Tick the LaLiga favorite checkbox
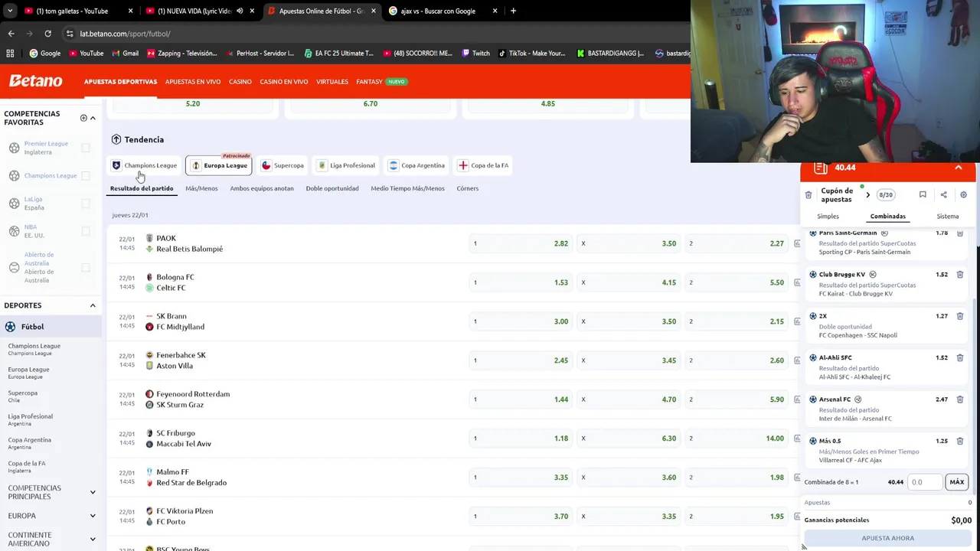The image size is (980, 551). coord(86,204)
